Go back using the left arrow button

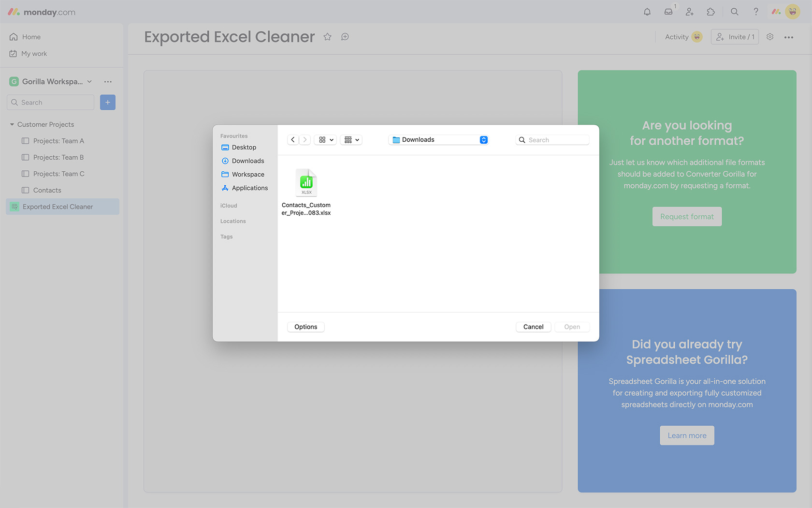[293, 140]
